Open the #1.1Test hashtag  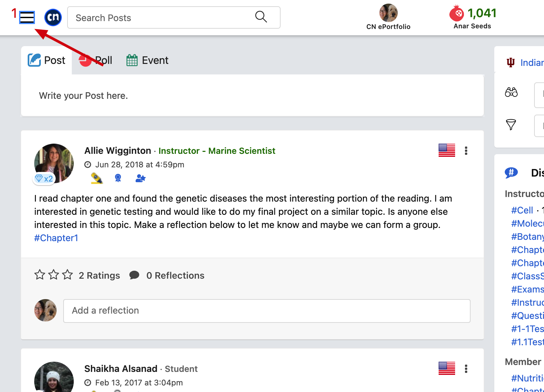click(x=528, y=342)
